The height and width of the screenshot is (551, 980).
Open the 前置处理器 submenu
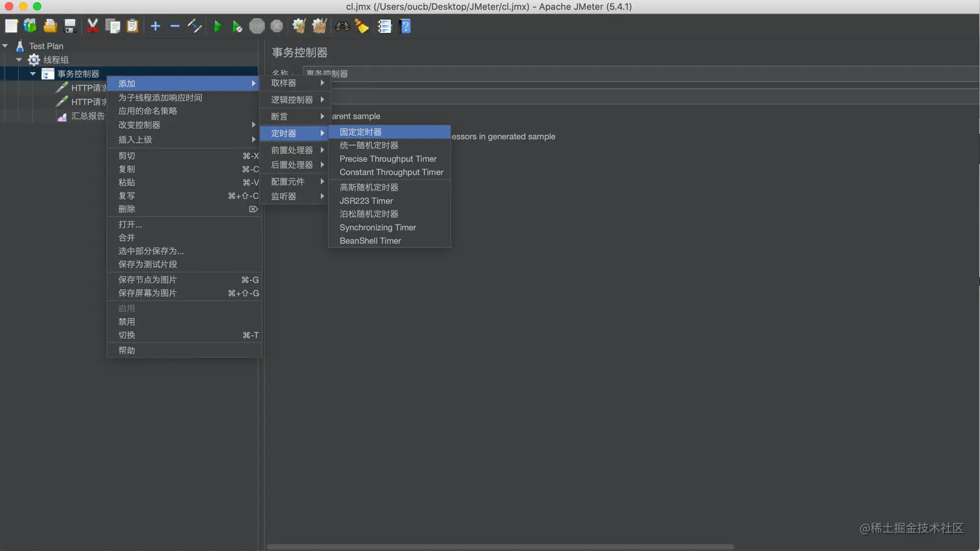click(296, 150)
